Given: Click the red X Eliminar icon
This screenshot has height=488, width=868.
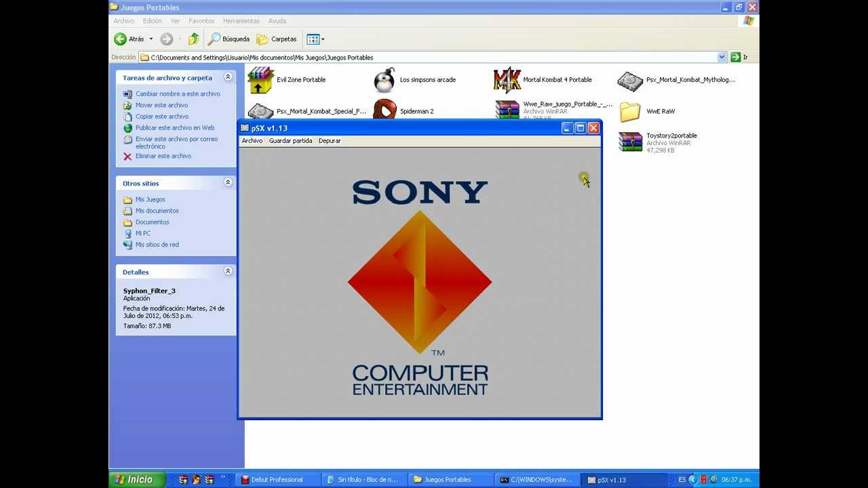Looking at the screenshot, I should 127,156.
